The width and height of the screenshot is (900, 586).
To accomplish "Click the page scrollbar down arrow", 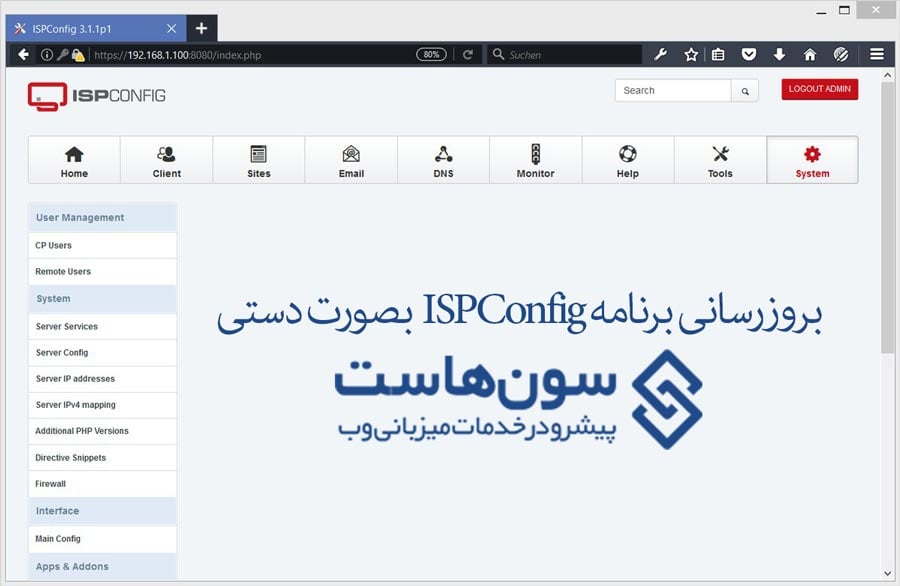I will pos(887,573).
